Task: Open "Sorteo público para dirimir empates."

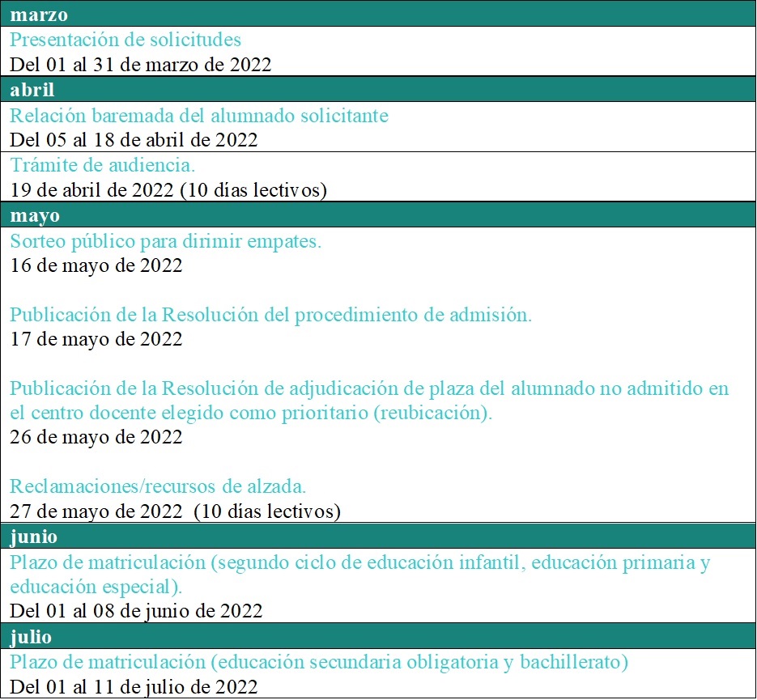Action: pyautogui.click(x=166, y=241)
